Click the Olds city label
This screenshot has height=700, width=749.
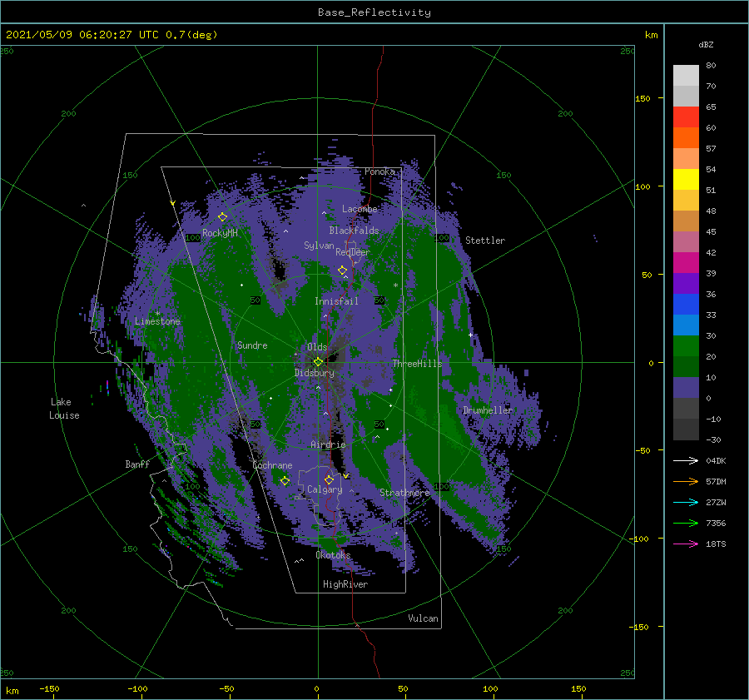pos(317,347)
